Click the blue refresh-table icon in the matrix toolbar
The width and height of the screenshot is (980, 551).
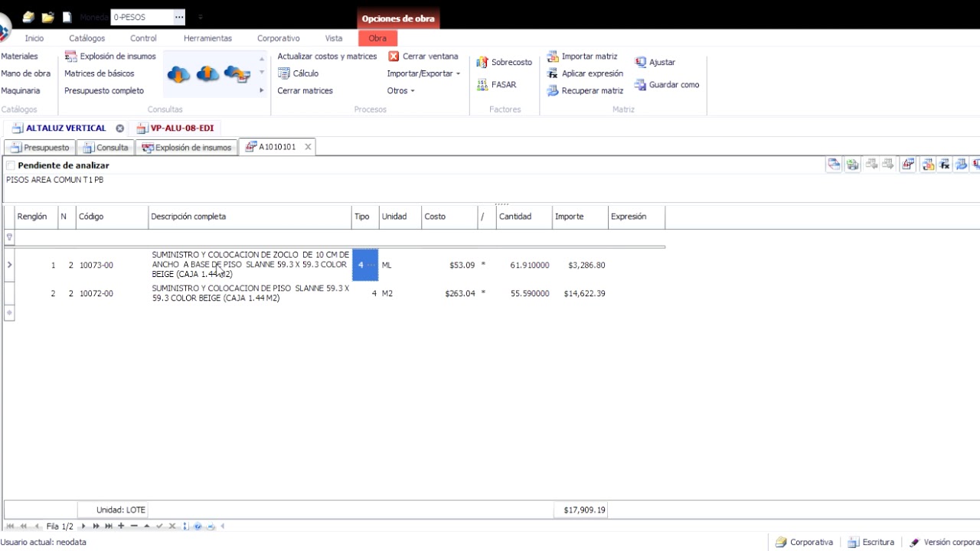point(962,165)
